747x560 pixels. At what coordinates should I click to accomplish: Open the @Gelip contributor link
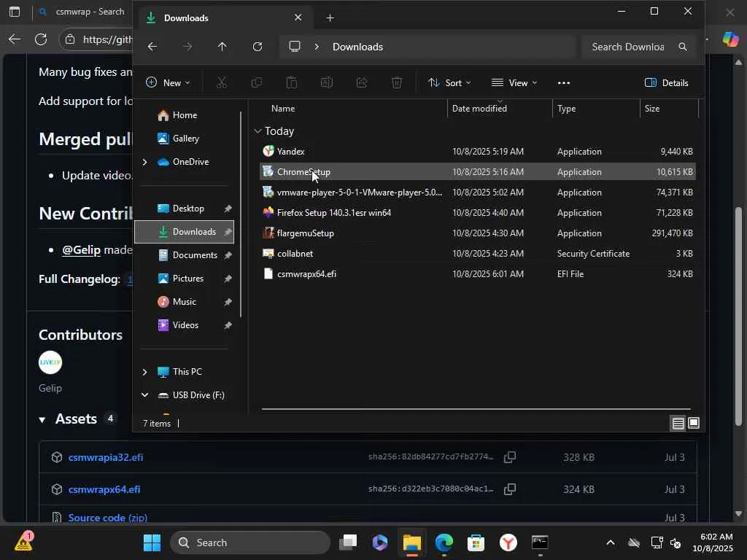pyautogui.click(x=81, y=250)
